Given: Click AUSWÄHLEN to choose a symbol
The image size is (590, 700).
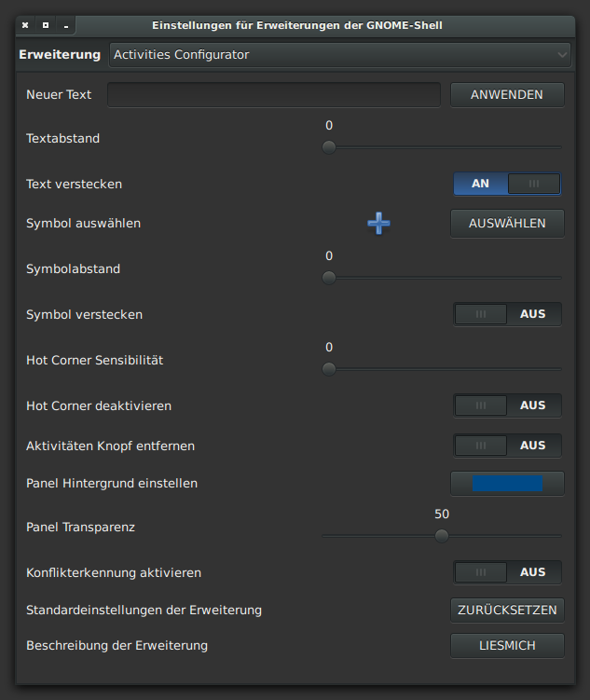Looking at the screenshot, I should [507, 223].
